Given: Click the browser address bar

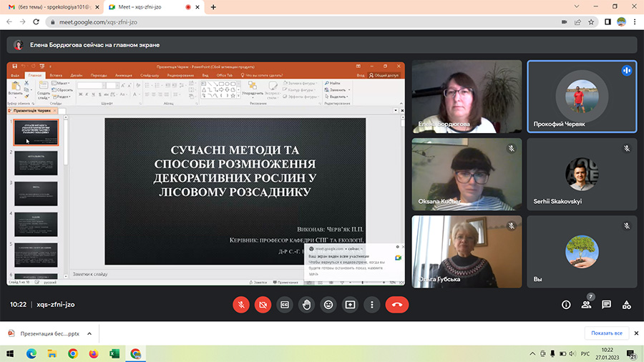Looking at the screenshot, I should coord(286,22).
